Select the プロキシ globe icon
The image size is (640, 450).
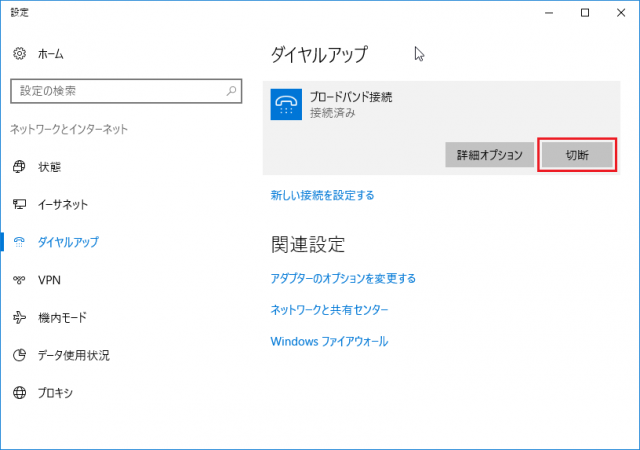[x=19, y=393]
